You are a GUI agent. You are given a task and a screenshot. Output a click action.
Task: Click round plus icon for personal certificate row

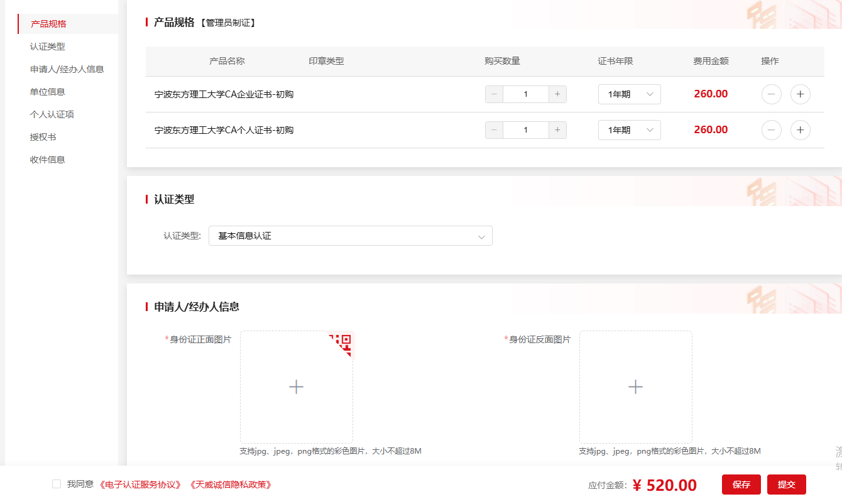click(800, 130)
